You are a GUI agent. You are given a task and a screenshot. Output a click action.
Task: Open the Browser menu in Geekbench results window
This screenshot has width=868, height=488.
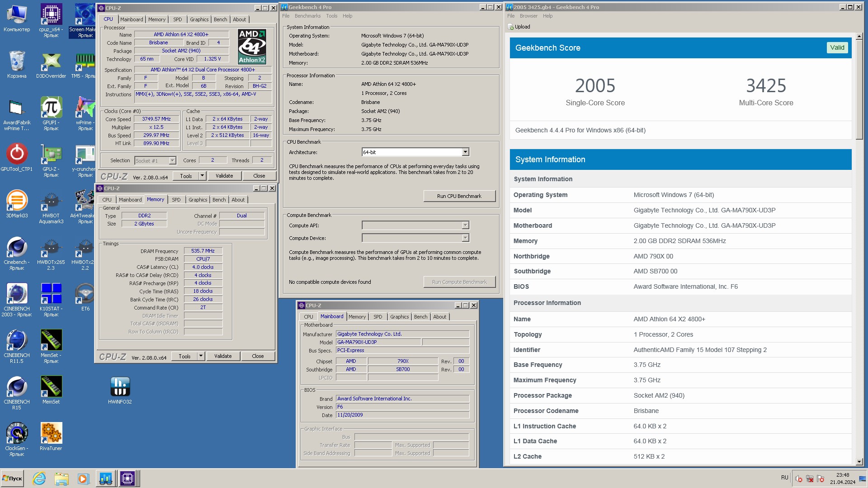tap(528, 16)
